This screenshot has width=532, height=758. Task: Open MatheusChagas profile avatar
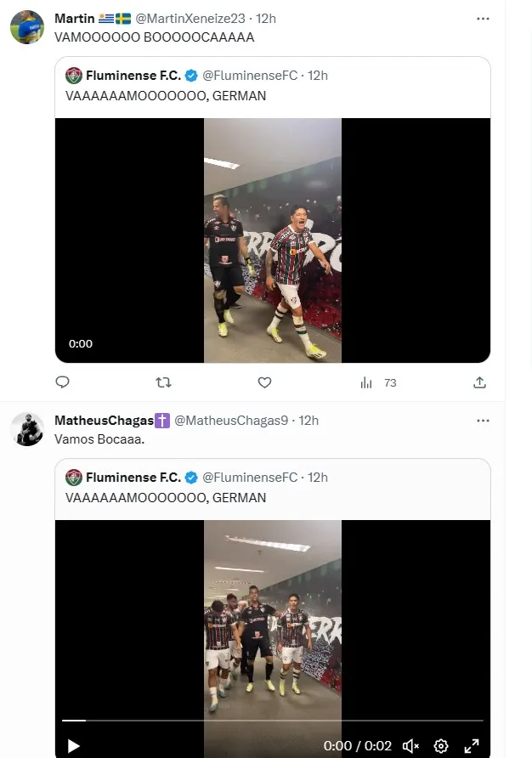27,429
